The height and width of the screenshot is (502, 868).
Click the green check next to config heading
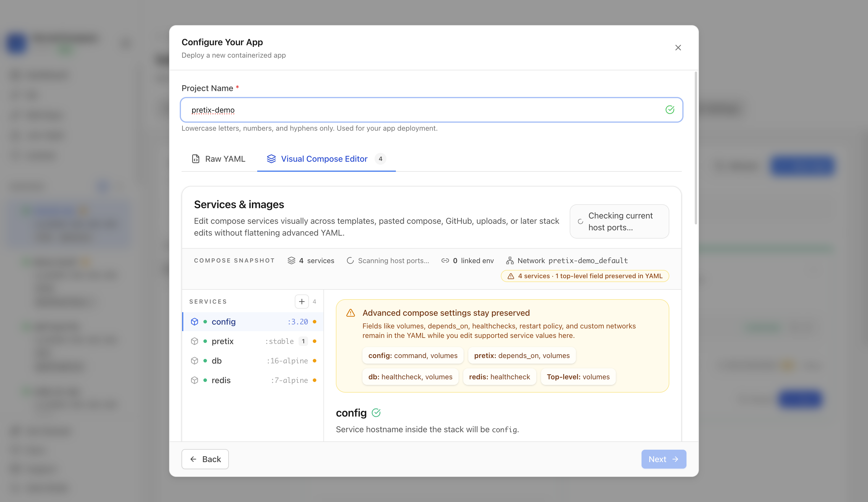click(x=376, y=413)
